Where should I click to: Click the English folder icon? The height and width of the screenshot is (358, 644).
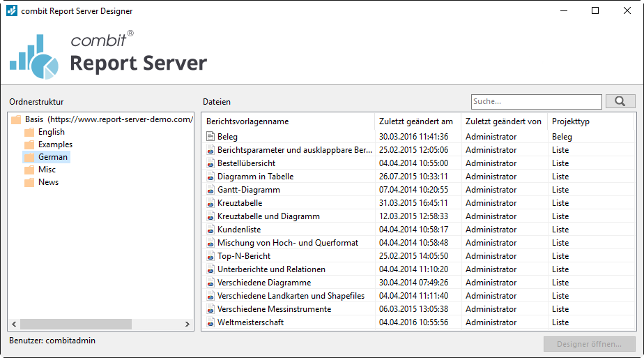pyautogui.click(x=29, y=132)
